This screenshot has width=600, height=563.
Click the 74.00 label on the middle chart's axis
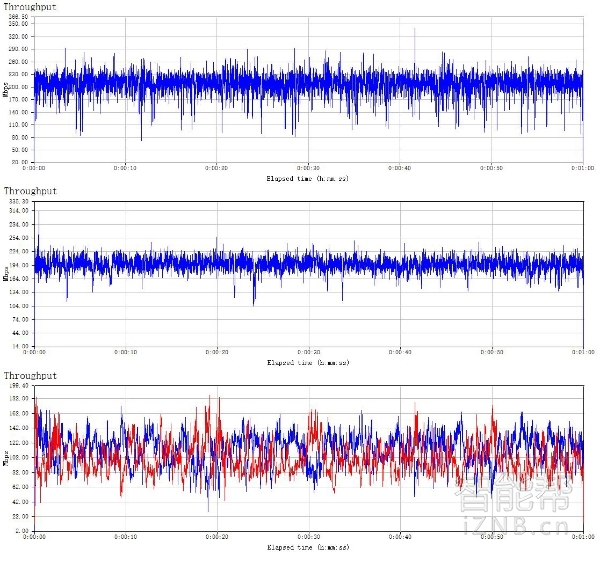[20, 319]
